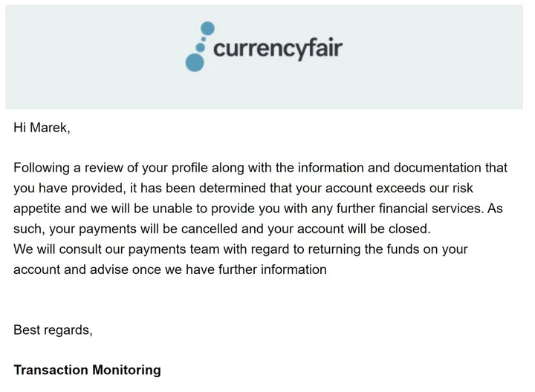Click the currencyfair wordmark text
Viewport: 535px width, 392px height.
[277, 49]
